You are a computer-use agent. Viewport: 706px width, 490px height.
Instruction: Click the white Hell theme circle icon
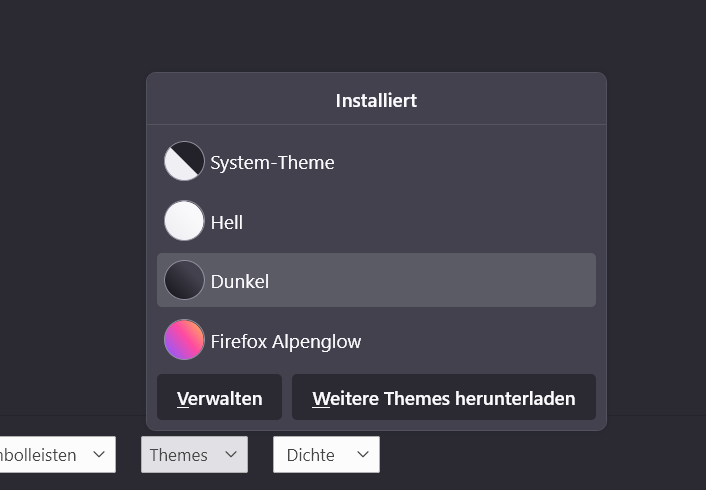point(184,221)
